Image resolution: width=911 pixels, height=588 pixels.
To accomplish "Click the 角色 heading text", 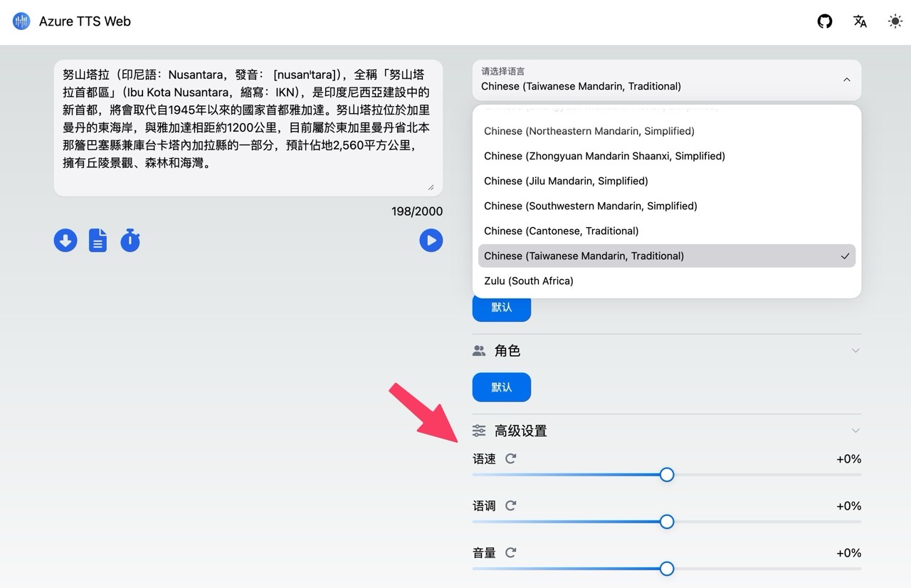I will [x=507, y=351].
